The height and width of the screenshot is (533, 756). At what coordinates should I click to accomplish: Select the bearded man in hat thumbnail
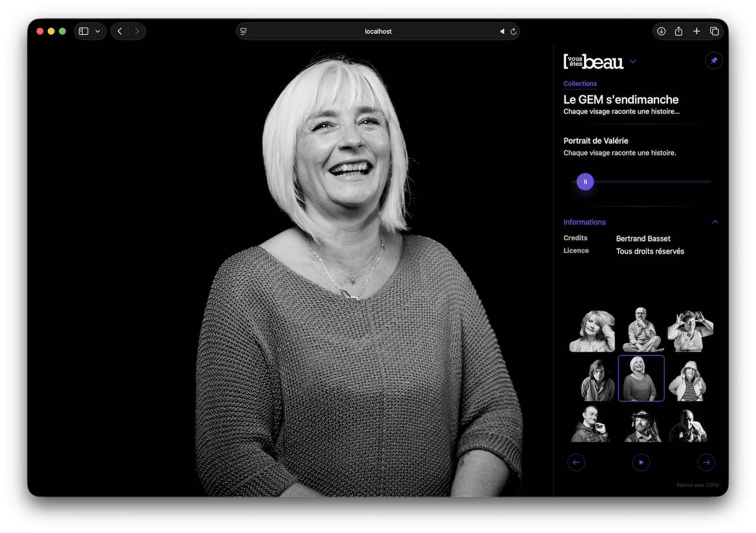click(x=642, y=425)
